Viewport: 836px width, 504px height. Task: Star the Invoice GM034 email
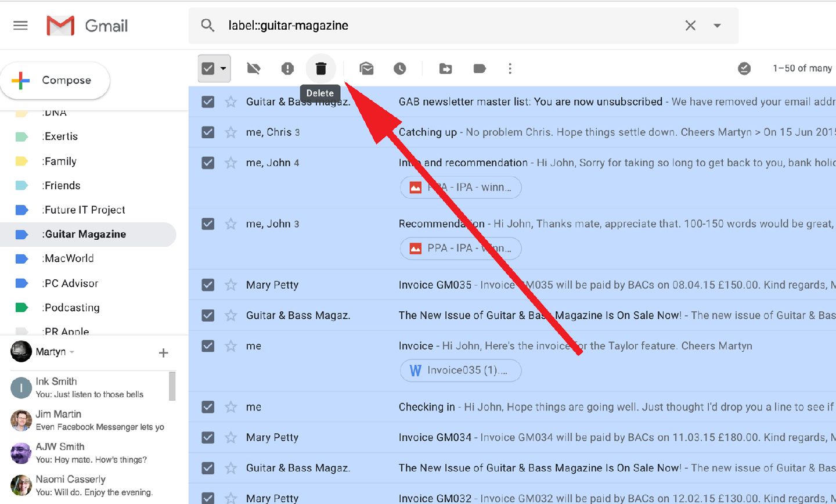click(231, 437)
